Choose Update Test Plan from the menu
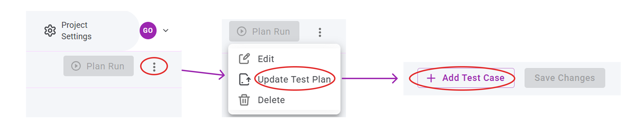This screenshot has width=644, height=135. click(x=294, y=80)
